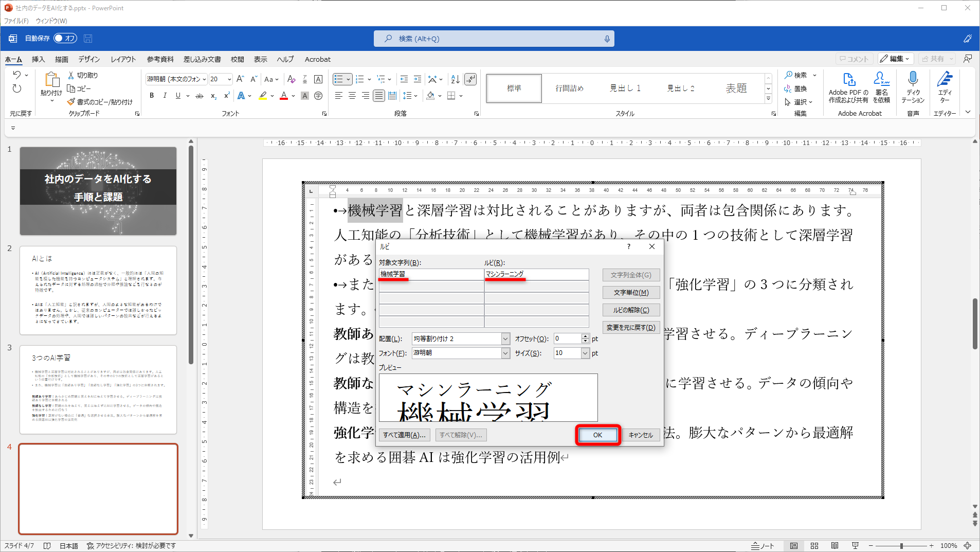Open the font size dropdown

[229, 79]
